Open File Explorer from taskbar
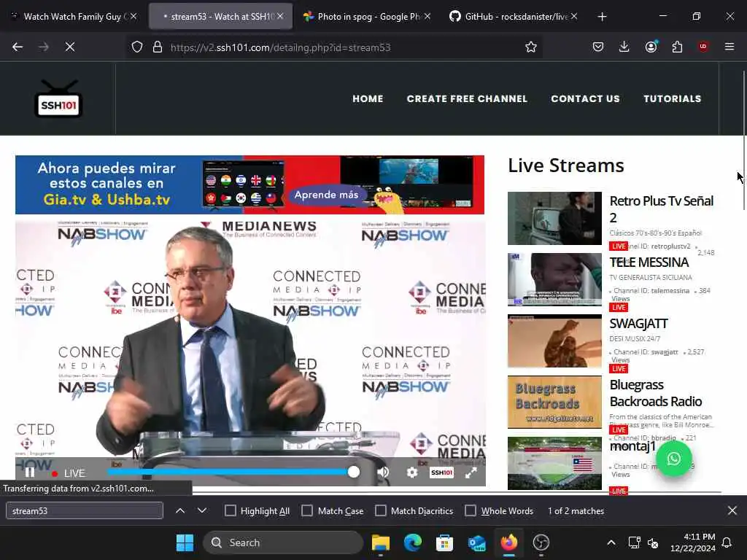Viewport: 747px width, 560px height. click(381, 542)
